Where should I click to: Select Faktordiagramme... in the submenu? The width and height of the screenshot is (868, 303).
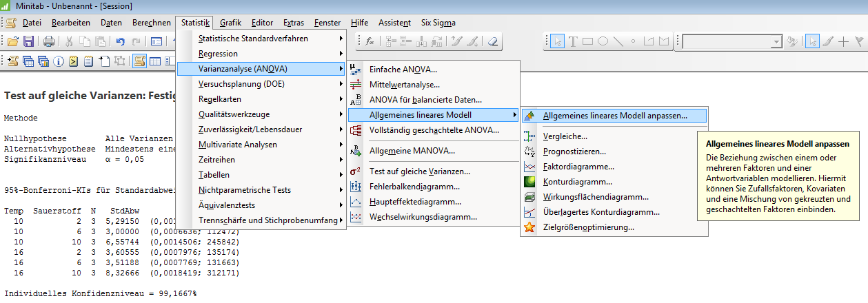(614, 167)
